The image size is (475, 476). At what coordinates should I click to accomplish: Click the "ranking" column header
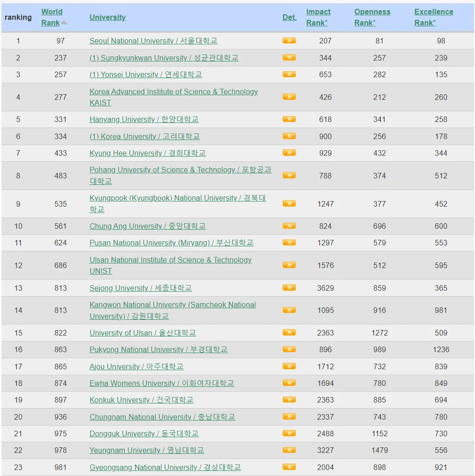pyautogui.click(x=18, y=17)
